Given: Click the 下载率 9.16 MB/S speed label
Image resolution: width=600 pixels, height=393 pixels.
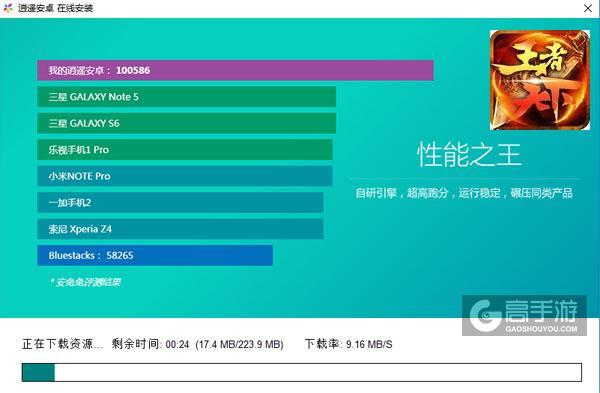Looking at the screenshot, I should [x=348, y=344].
